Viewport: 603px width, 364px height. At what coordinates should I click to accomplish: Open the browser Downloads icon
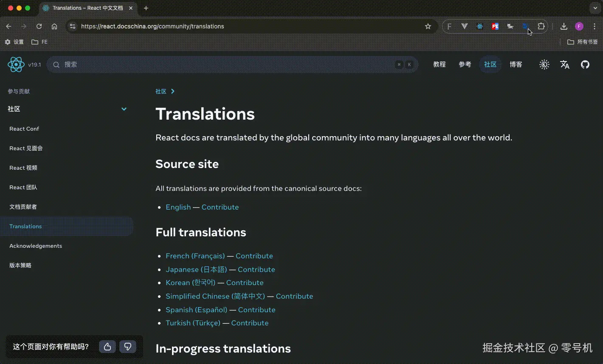click(x=564, y=26)
